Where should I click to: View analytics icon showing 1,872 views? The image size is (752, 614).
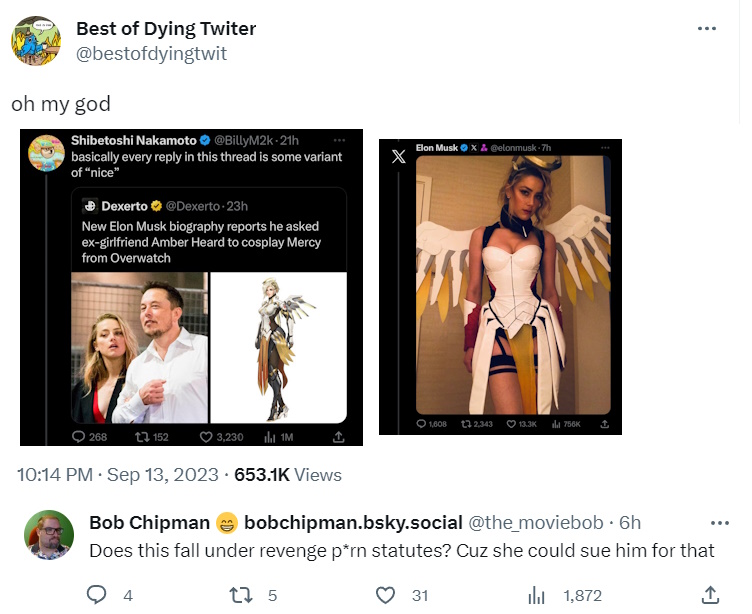click(x=536, y=595)
